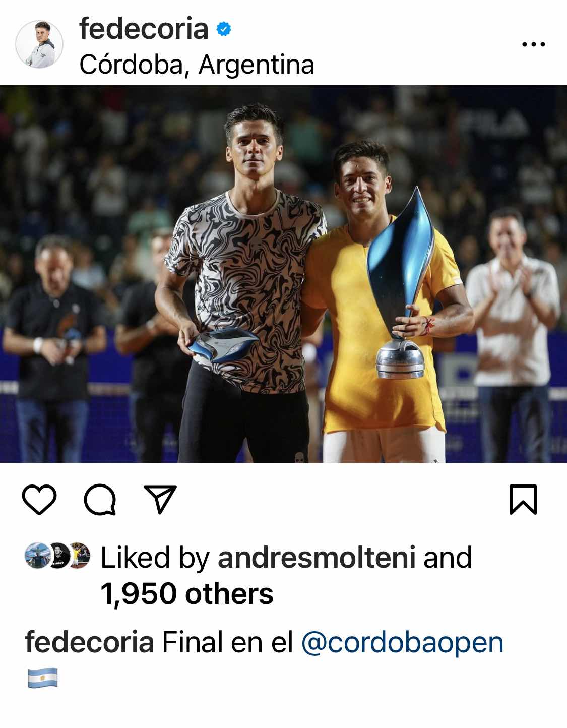Open andresmolteni's profile from likes
567x728 pixels.
[x=317, y=557]
